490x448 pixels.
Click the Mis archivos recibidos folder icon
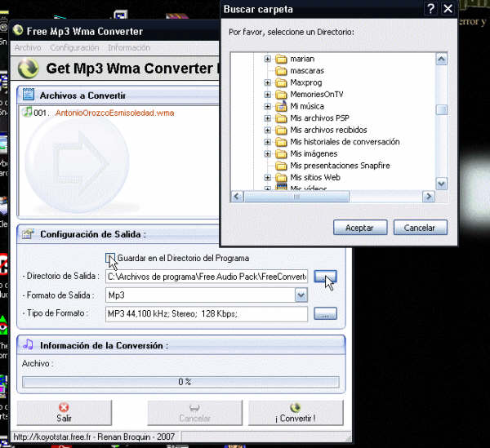(x=281, y=130)
